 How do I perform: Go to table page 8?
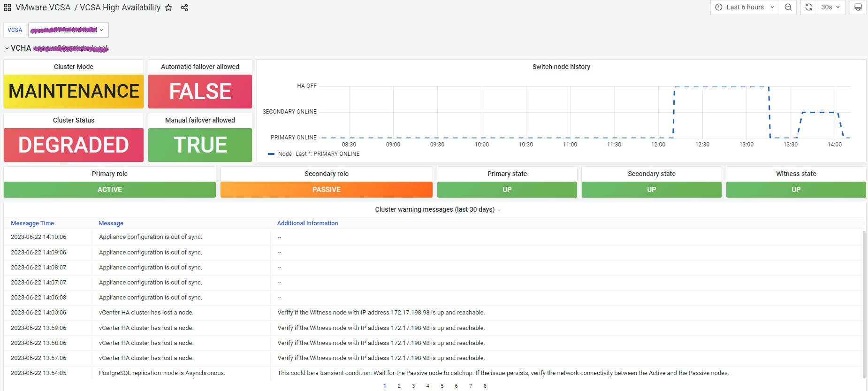tap(485, 386)
